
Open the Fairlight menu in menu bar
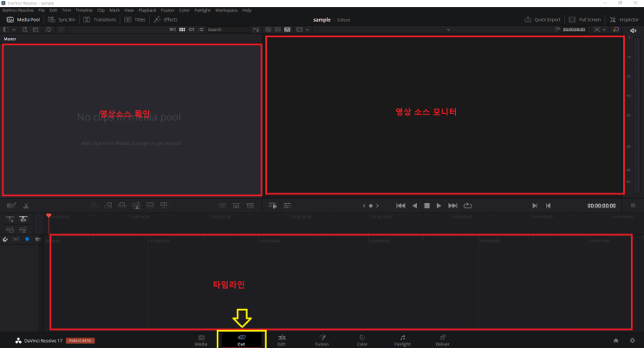(x=203, y=10)
